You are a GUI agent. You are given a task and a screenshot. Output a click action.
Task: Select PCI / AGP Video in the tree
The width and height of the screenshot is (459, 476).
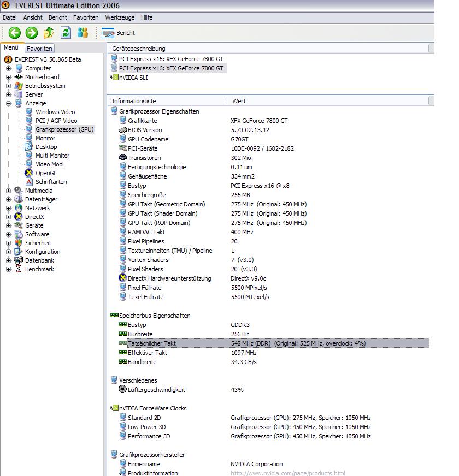tap(56, 121)
